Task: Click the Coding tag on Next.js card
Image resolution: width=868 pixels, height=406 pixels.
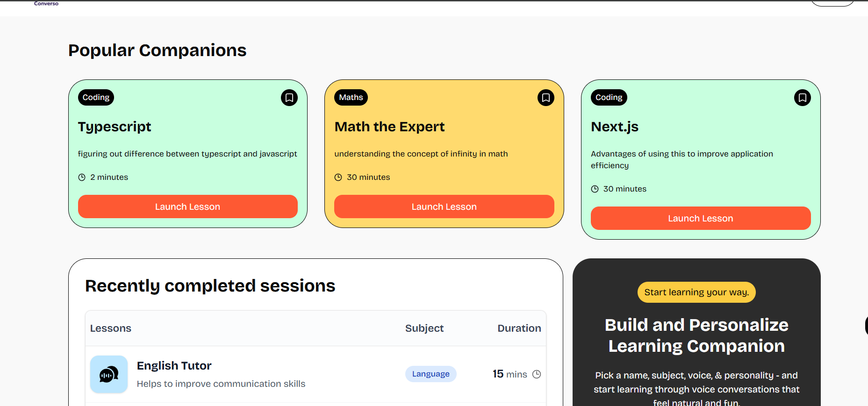Action: coord(609,97)
